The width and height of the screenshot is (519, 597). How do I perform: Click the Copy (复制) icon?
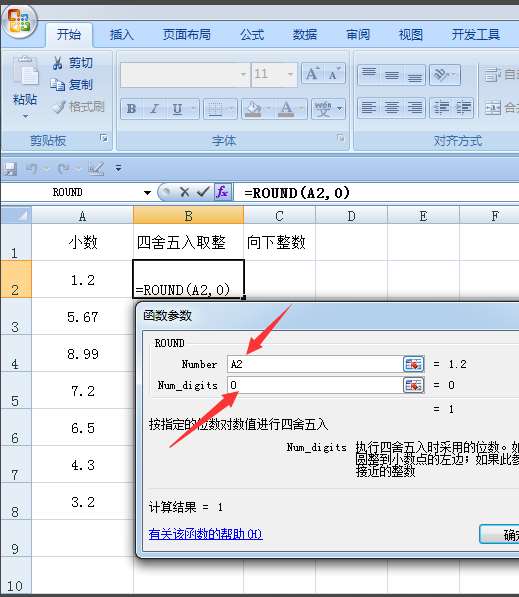click(58, 85)
